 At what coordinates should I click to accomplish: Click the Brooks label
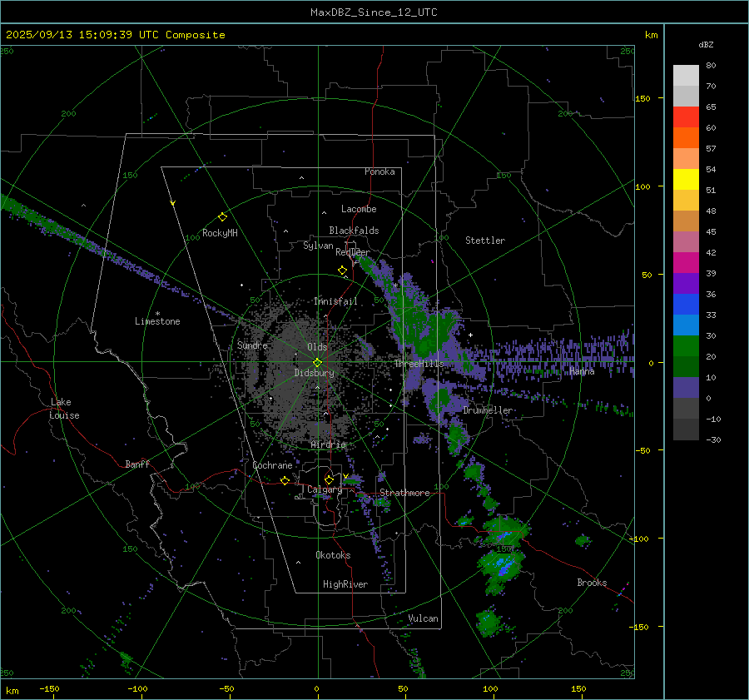coord(592,583)
